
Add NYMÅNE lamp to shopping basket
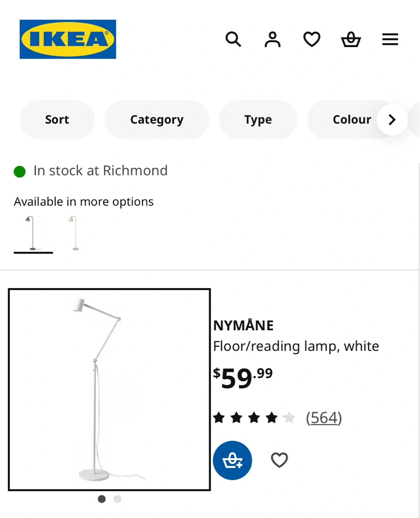click(x=232, y=460)
